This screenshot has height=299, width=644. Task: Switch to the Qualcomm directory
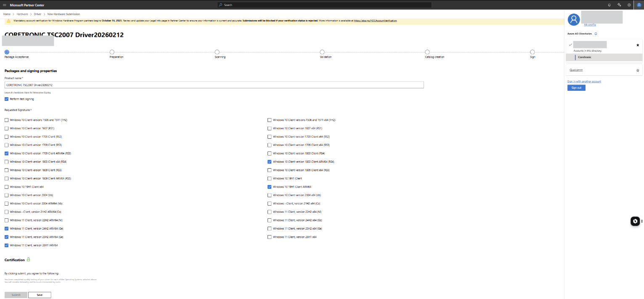point(576,70)
